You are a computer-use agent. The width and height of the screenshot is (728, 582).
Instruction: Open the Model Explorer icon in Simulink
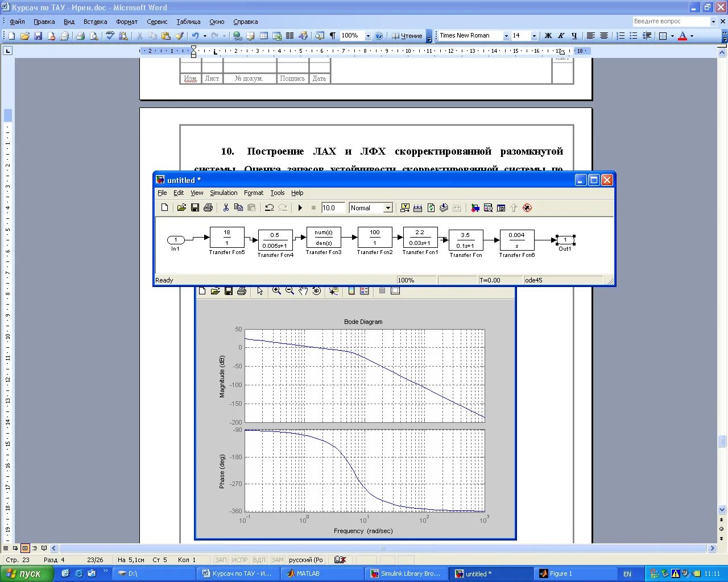(x=488, y=208)
